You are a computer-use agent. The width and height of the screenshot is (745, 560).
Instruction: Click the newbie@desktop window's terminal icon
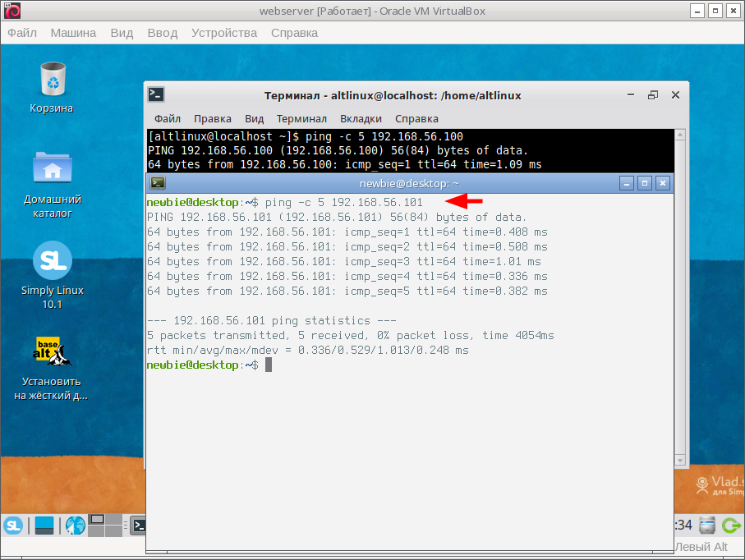pos(157,183)
